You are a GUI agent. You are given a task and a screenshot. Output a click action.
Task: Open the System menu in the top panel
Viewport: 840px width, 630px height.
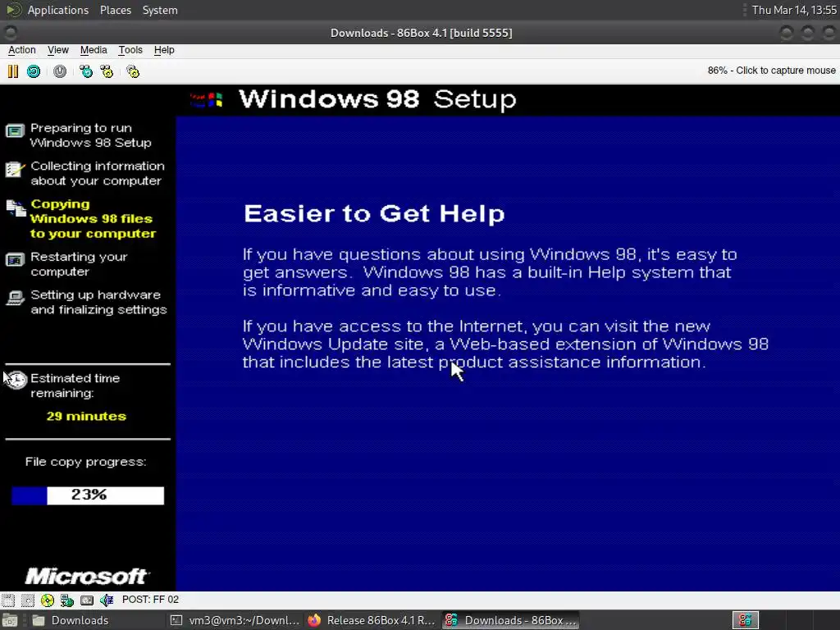160,10
